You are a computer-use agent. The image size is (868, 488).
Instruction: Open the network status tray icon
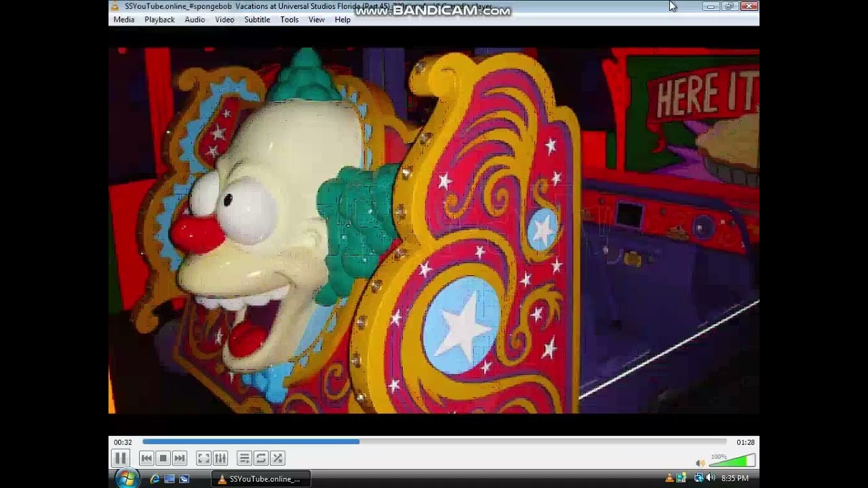(x=698, y=479)
